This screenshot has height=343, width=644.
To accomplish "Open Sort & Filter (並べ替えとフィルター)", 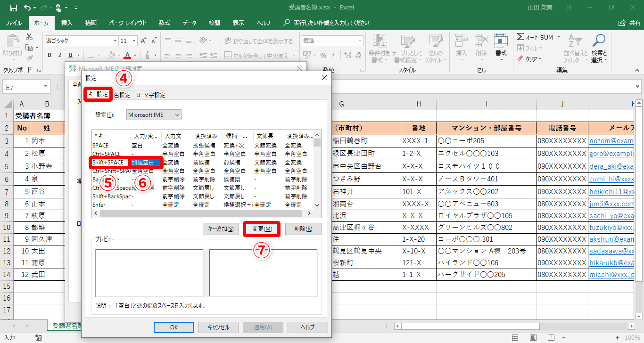I will point(575,49).
